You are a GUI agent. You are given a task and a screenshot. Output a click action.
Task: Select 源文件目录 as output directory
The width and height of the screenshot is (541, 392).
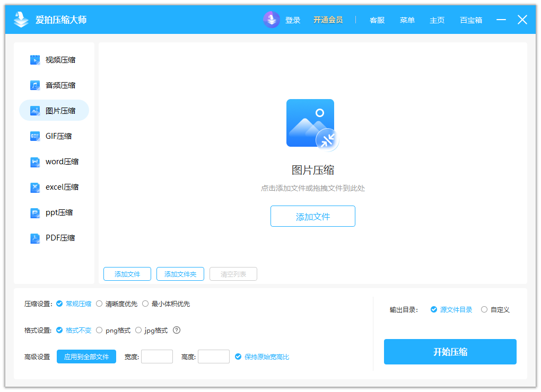(x=451, y=309)
